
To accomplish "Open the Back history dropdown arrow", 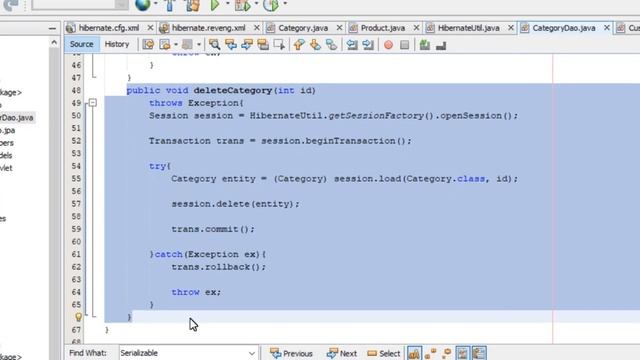I will (x=176, y=44).
